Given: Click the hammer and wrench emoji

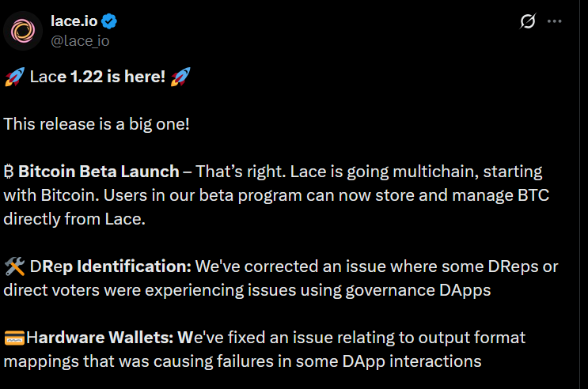Looking at the screenshot, I should (13, 266).
